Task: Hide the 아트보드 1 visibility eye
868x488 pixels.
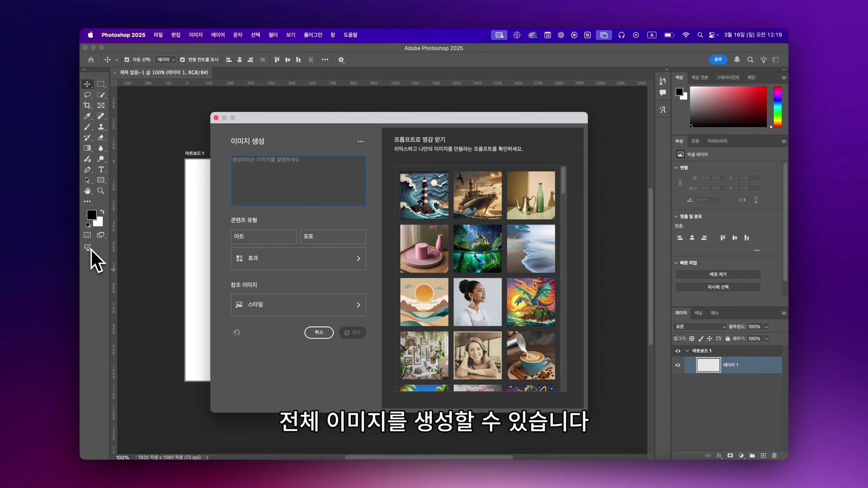Action: tap(678, 351)
